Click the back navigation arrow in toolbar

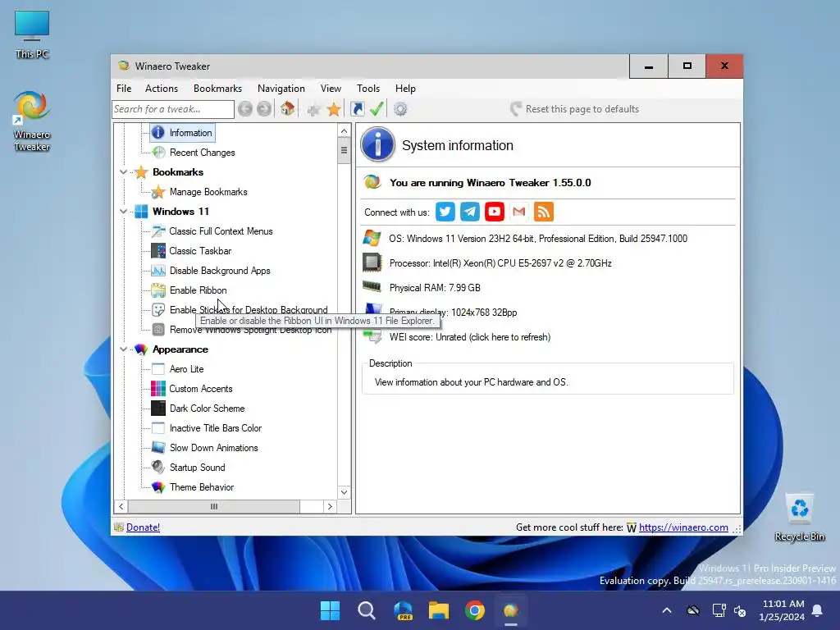(x=245, y=109)
